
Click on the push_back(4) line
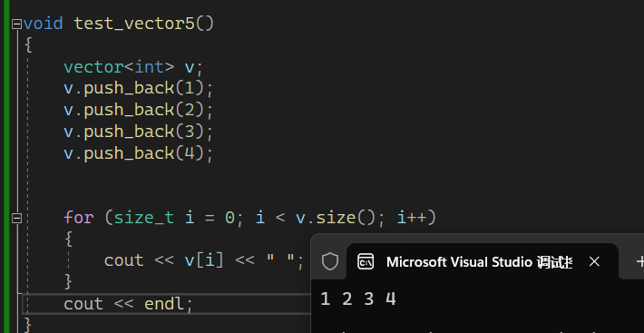tap(139, 153)
